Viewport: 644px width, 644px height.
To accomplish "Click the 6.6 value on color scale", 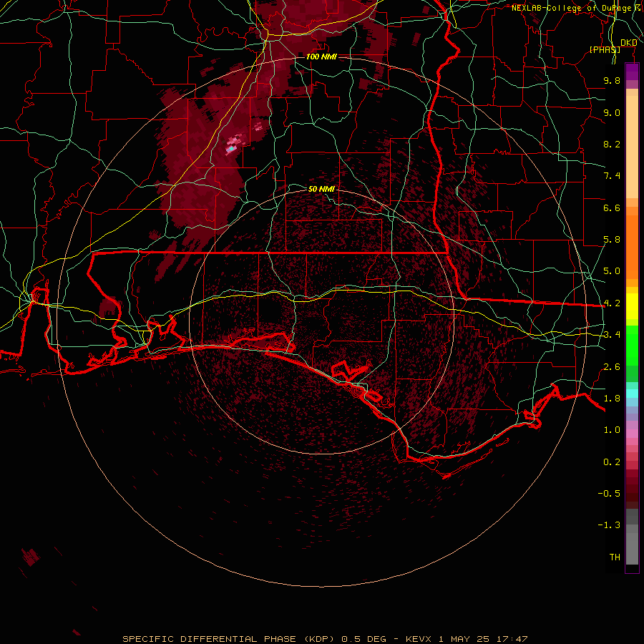I will (612, 208).
